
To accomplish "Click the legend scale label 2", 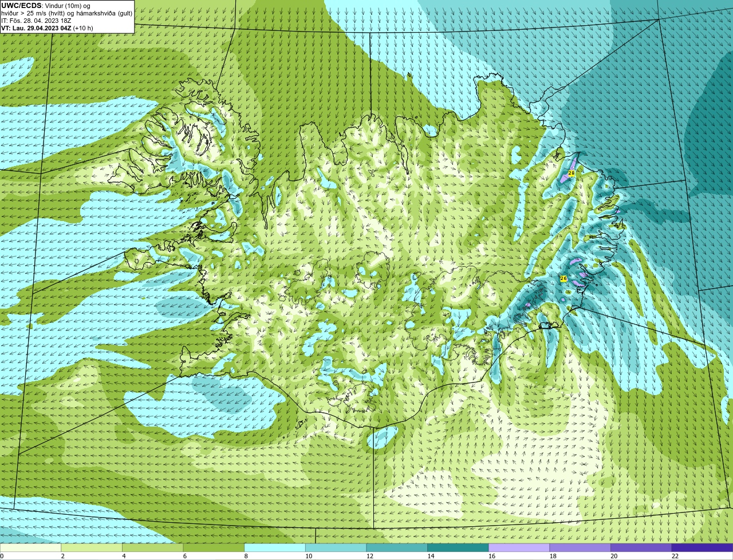I will (x=63, y=556).
